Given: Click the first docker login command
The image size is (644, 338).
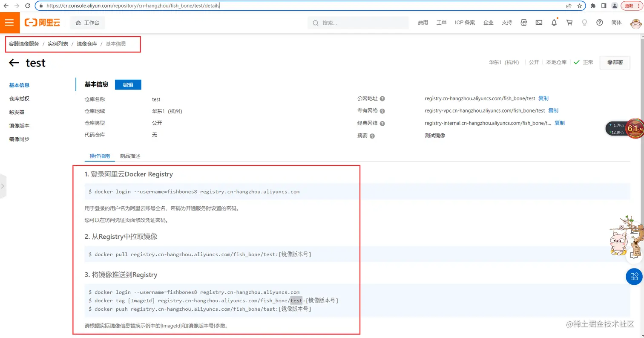Looking at the screenshot, I should (x=194, y=192).
